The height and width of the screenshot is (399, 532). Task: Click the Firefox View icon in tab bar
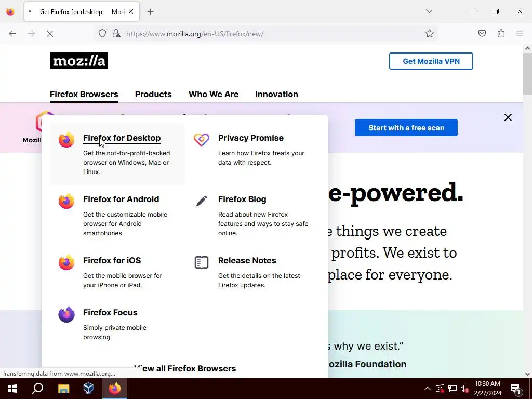pyautogui.click(x=10, y=12)
